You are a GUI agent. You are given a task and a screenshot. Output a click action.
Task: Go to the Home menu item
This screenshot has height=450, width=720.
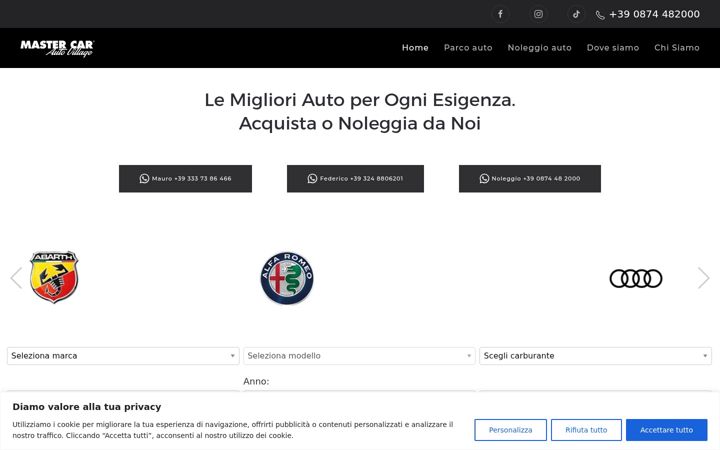coord(415,48)
